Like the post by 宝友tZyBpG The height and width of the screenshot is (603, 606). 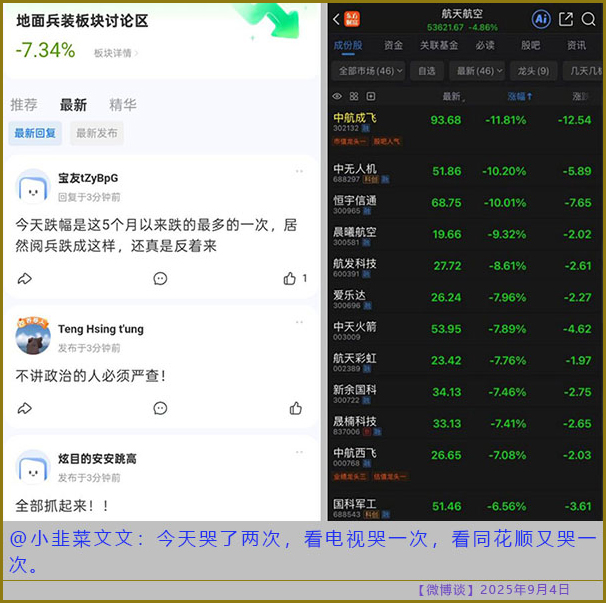point(290,278)
